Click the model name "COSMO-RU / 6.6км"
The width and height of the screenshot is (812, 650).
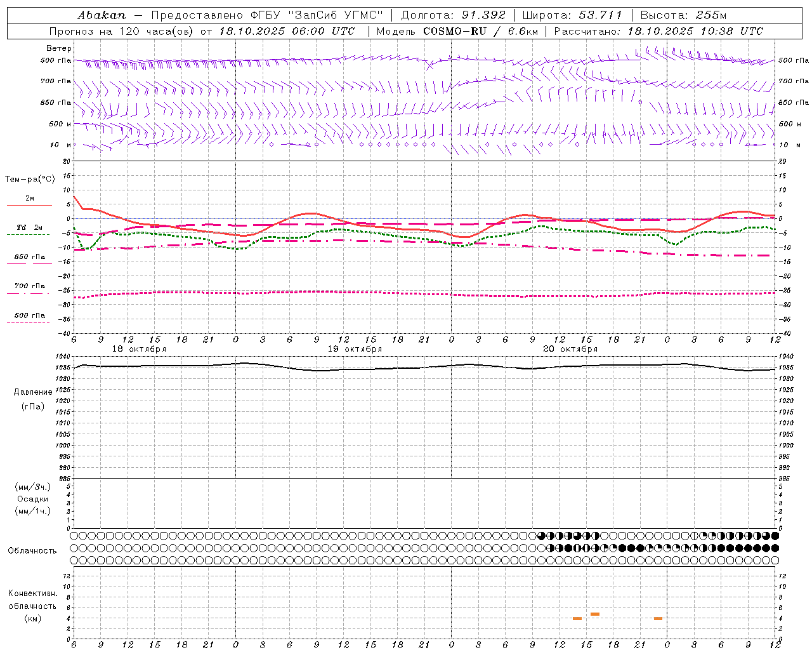pyautogui.click(x=480, y=31)
